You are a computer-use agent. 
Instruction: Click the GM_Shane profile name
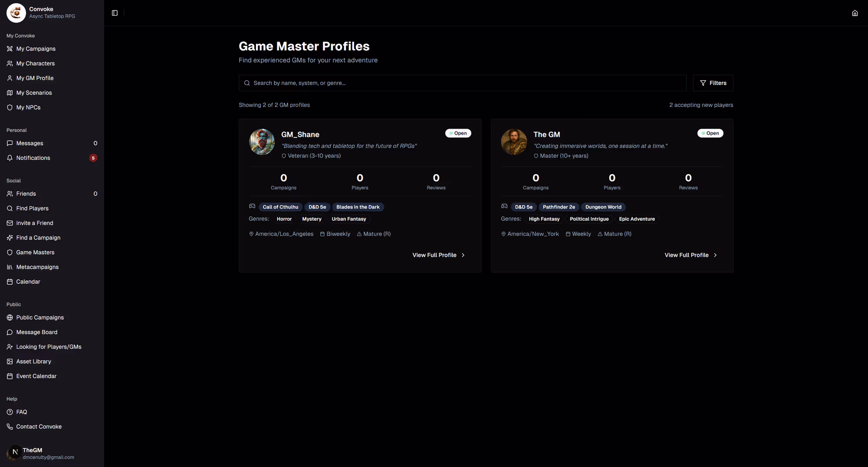pos(300,135)
